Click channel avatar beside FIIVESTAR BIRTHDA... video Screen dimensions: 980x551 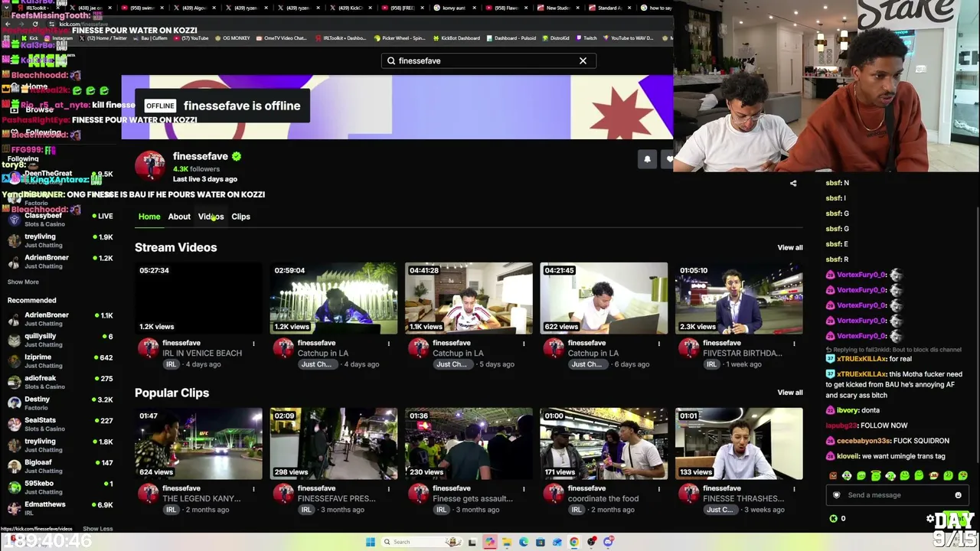click(688, 348)
